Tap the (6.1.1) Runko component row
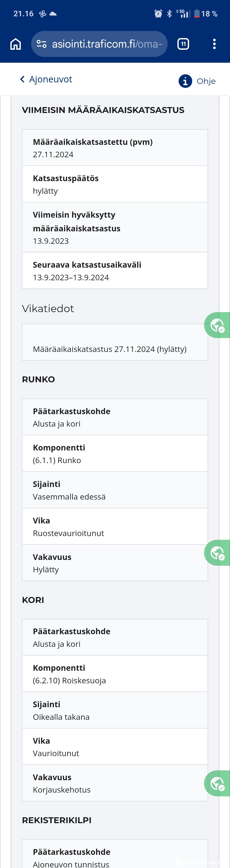 point(115,454)
